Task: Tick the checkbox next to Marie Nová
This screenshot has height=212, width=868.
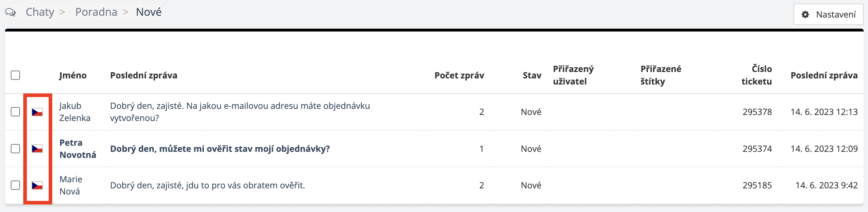Action: (15, 185)
